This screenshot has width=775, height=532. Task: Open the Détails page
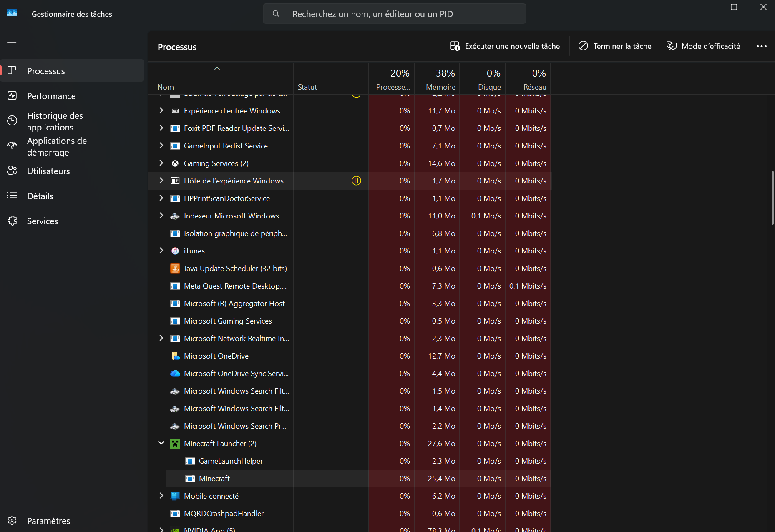pos(73,196)
